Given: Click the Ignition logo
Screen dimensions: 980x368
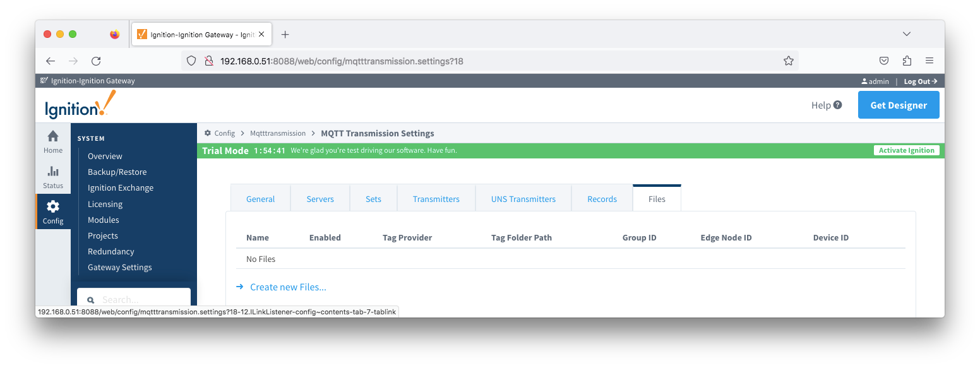Looking at the screenshot, I should coord(80,105).
